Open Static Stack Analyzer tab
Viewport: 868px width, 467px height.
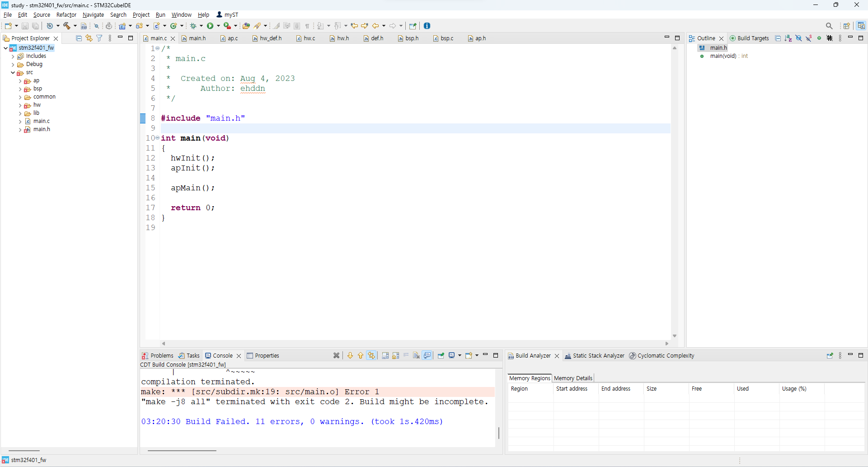[x=595, y=356]
